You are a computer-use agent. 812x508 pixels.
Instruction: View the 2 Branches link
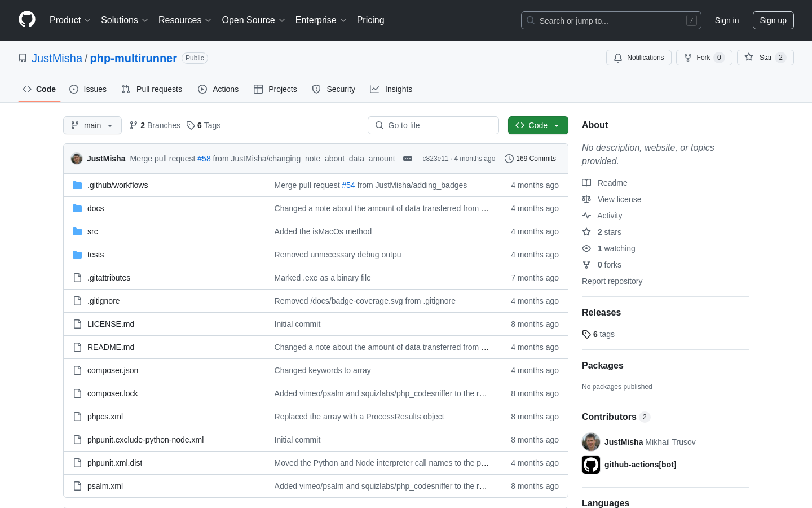tap(155, 125)
